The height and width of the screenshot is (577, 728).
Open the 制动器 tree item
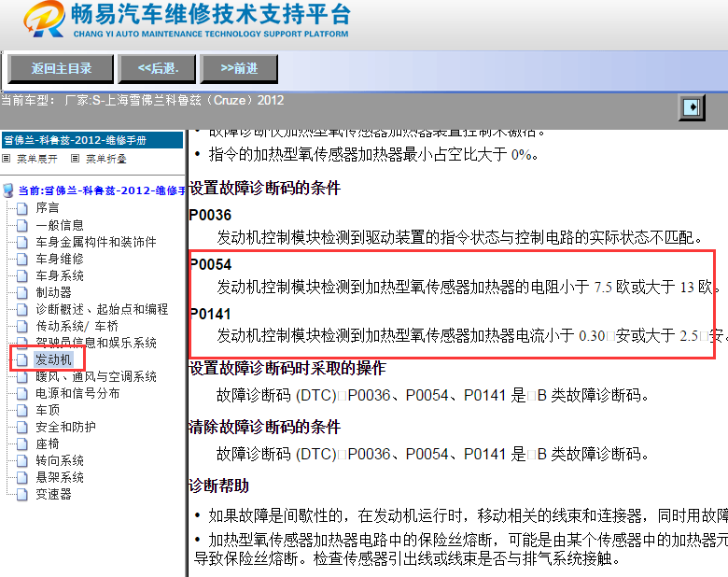[53, 292]
